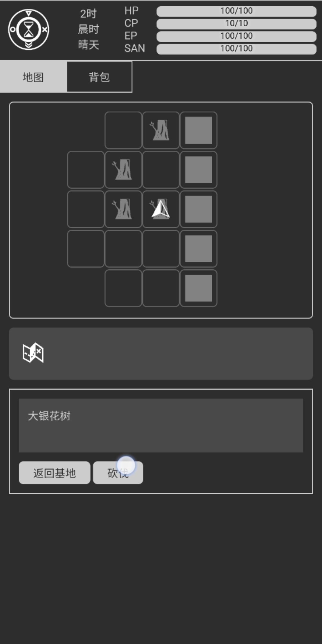This screenshot has height=644, width=322.
Task: Tap the 砍伐 button
Action: click(x=118, y=473)
